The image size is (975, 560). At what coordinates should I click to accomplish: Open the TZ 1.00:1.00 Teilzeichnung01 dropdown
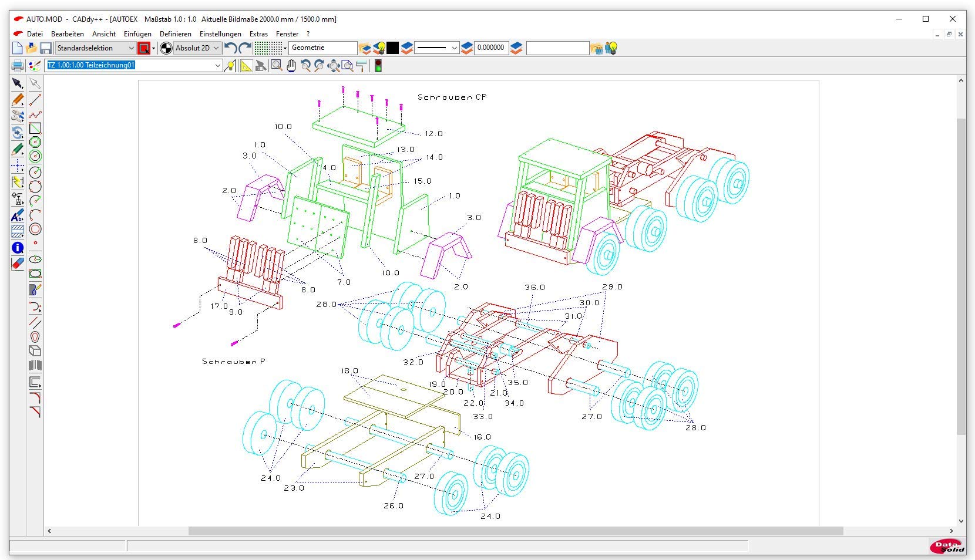[x=134, y=65]
